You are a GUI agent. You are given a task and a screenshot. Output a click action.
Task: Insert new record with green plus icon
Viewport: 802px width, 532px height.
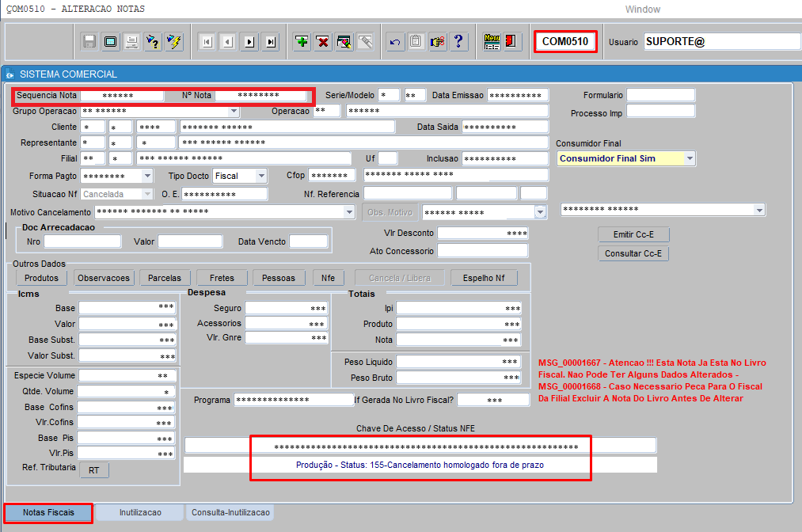(x=302, y=42)
